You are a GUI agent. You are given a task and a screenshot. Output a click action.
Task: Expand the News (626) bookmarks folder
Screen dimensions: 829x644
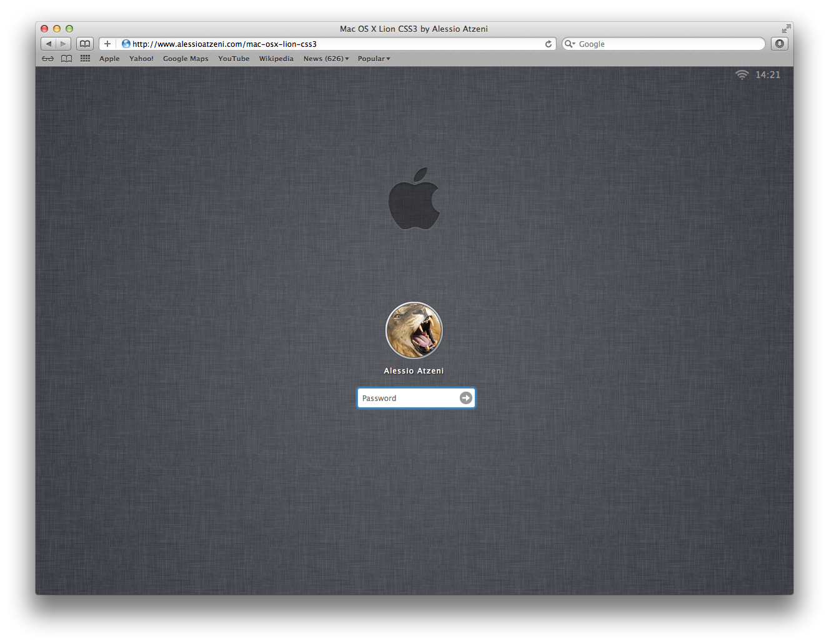[326, 59]
